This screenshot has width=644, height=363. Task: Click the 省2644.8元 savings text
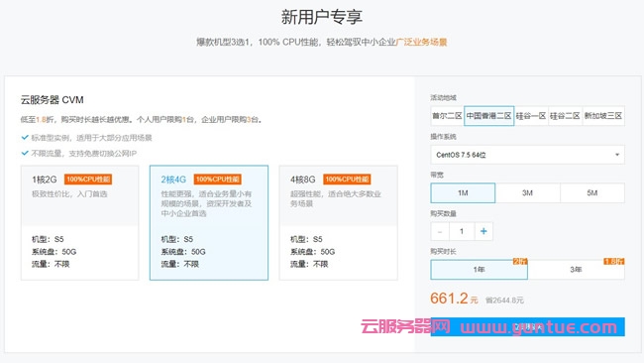(x=504, y=301)
